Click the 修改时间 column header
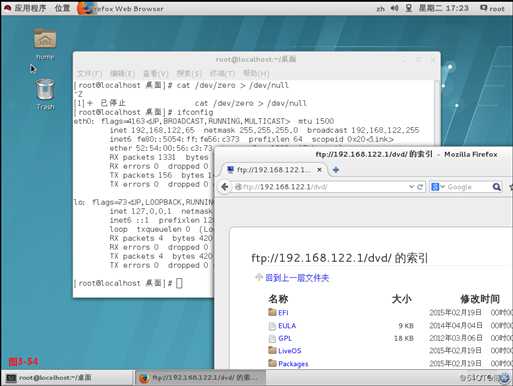Viewport: 513px width, 386px height. coord(480,299)
